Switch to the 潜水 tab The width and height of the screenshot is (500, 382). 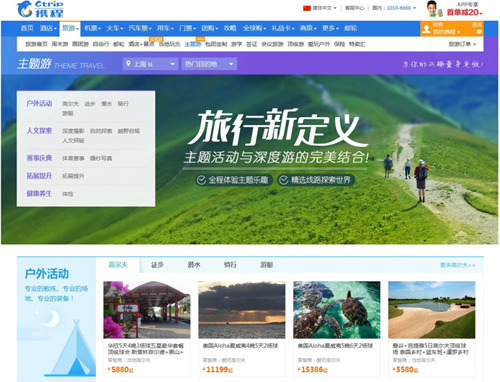[x=194, y=265]
